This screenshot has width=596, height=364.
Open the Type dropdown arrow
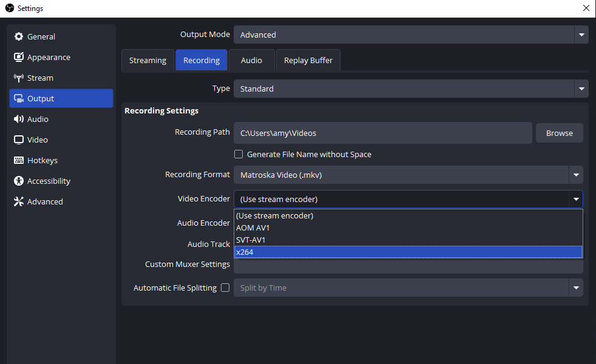coord(581,89)
